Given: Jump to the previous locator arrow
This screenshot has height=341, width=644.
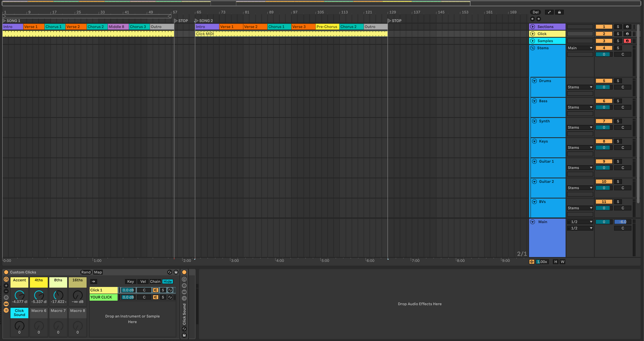Looking at the screenshot, I should (x=532, y=19).
